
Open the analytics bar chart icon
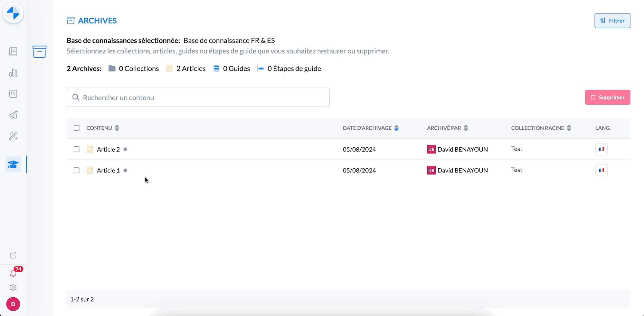point(13,73)
